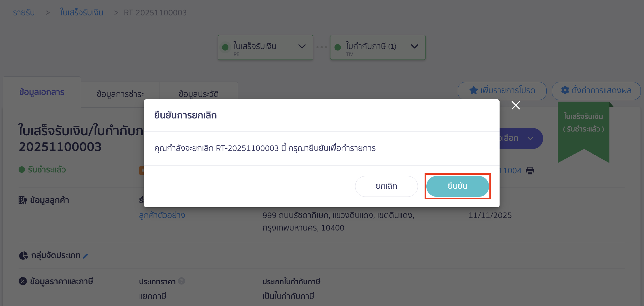Close the confirmation dialog with the X
644x306 pixels.
tap(516, 105)
